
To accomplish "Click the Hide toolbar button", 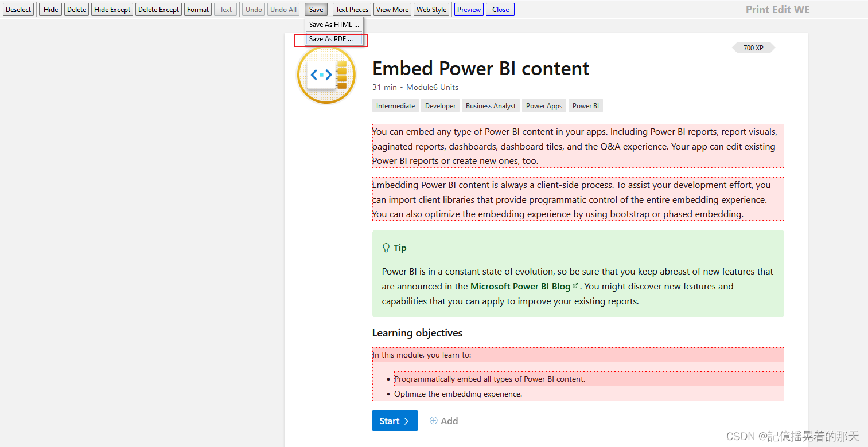I will pyautogui.click(x=50, y=10).
